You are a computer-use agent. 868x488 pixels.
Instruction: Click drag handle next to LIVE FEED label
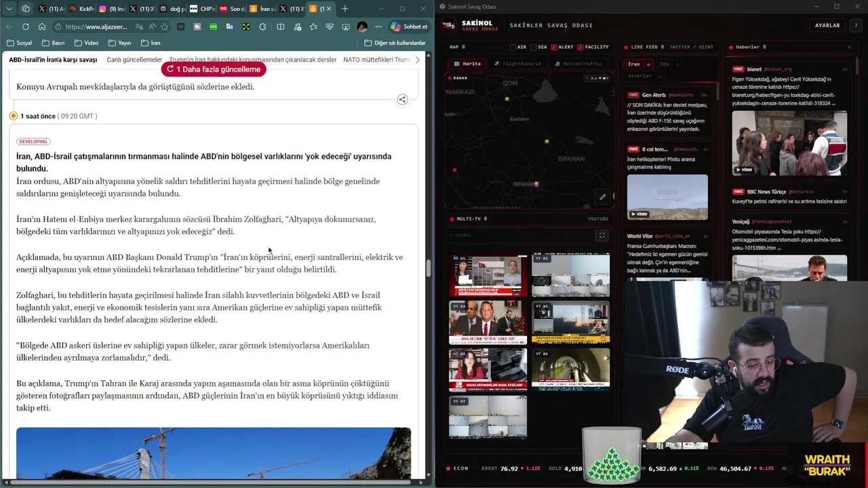(663, 47)
